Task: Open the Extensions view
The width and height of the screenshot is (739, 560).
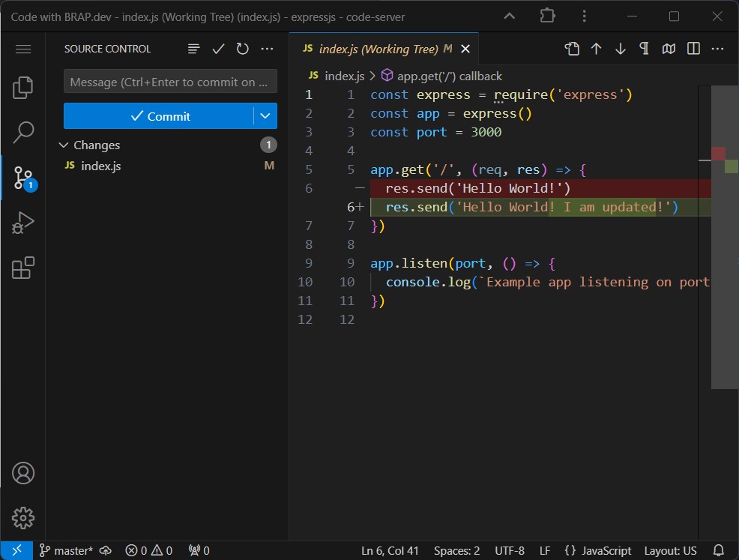Action: coord(22,267)
